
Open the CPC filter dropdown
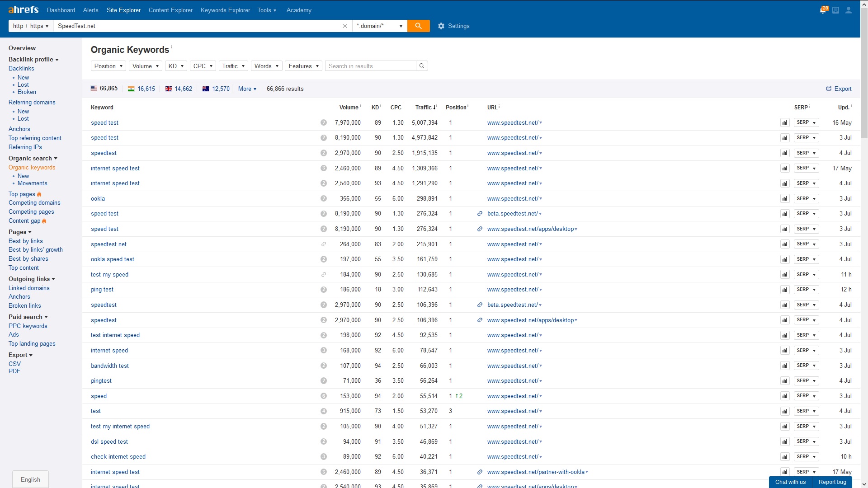click(203, 66)
